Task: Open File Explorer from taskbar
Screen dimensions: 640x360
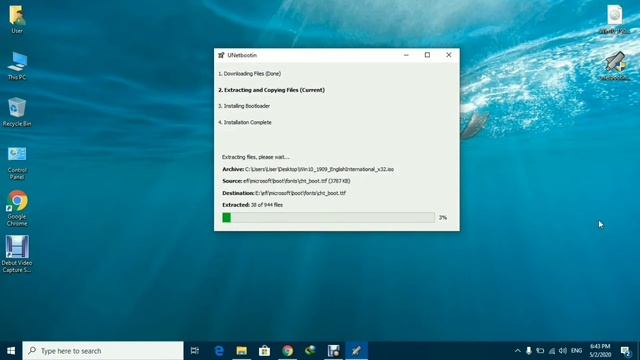Action: click(x=242, y=351)
